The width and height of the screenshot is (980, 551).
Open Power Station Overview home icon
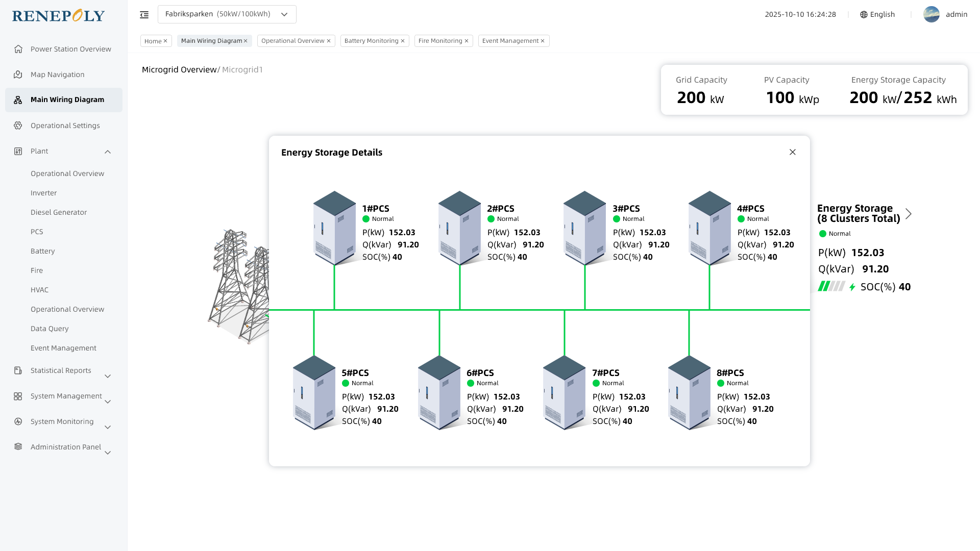[x=18, y=49]
